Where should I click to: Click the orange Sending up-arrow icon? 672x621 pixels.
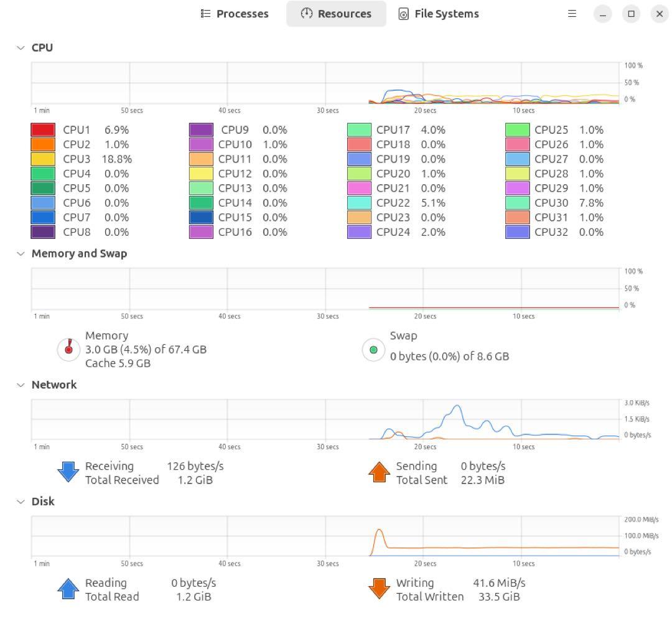(379, 472)
